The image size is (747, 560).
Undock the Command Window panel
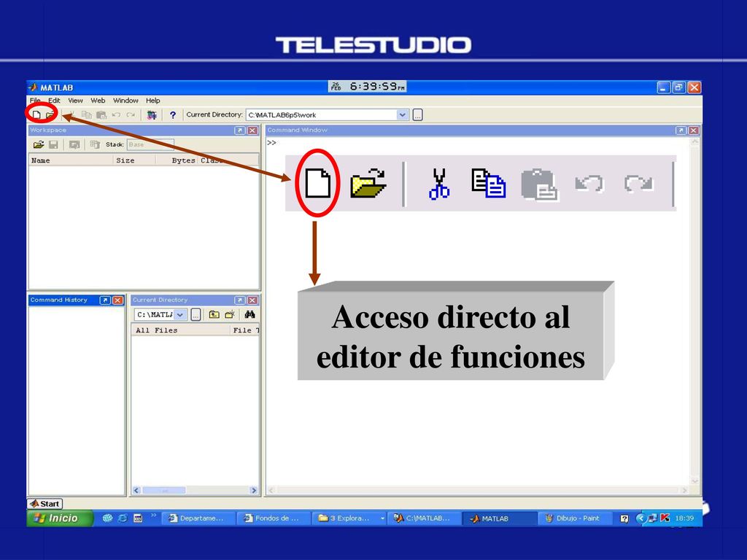point(681,131)
